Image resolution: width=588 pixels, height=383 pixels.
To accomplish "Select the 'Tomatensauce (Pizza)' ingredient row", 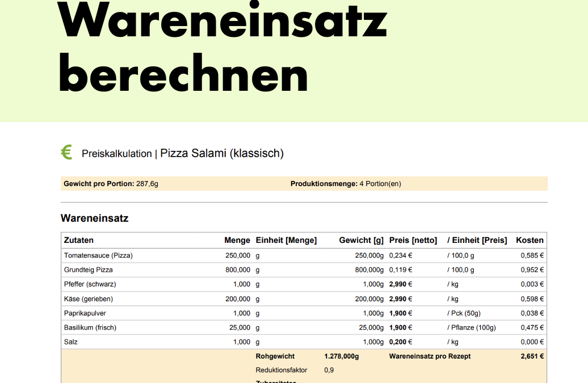I will (304, 255).
